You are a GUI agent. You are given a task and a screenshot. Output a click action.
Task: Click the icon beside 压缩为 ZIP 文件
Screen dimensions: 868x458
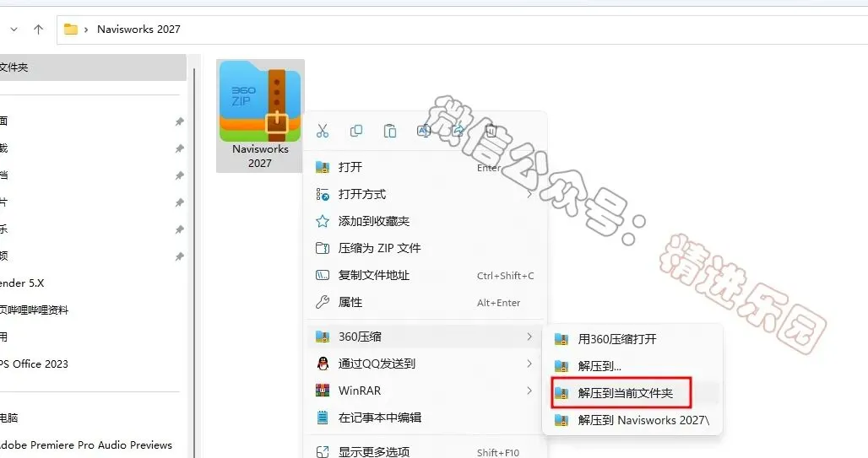(323, 248)
